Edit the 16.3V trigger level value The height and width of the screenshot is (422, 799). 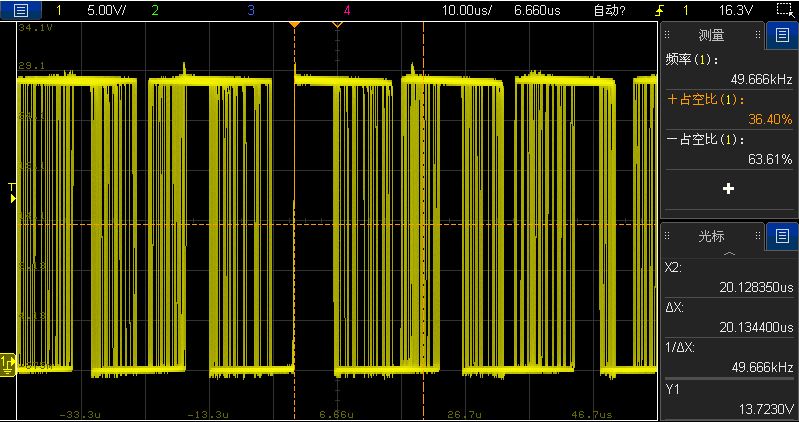click(x=735, y=10)
